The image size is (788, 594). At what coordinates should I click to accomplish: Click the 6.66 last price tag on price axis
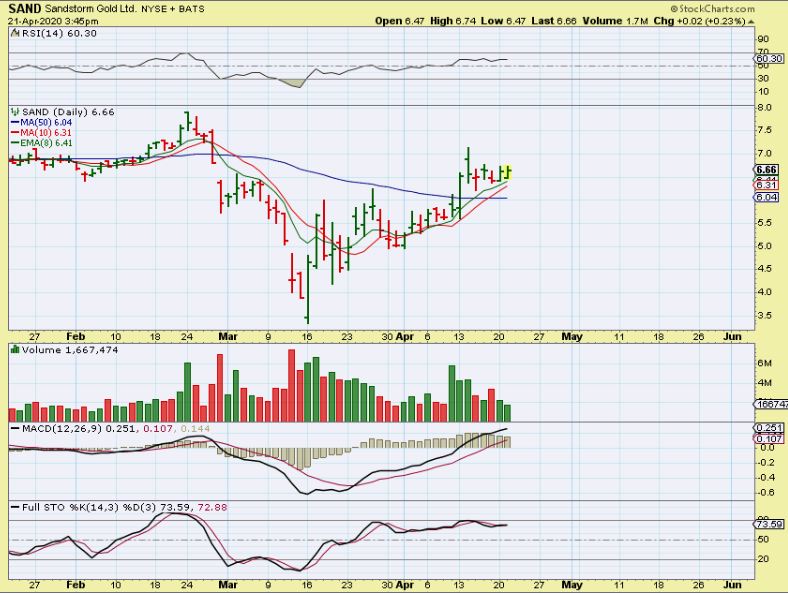(766, 170)
